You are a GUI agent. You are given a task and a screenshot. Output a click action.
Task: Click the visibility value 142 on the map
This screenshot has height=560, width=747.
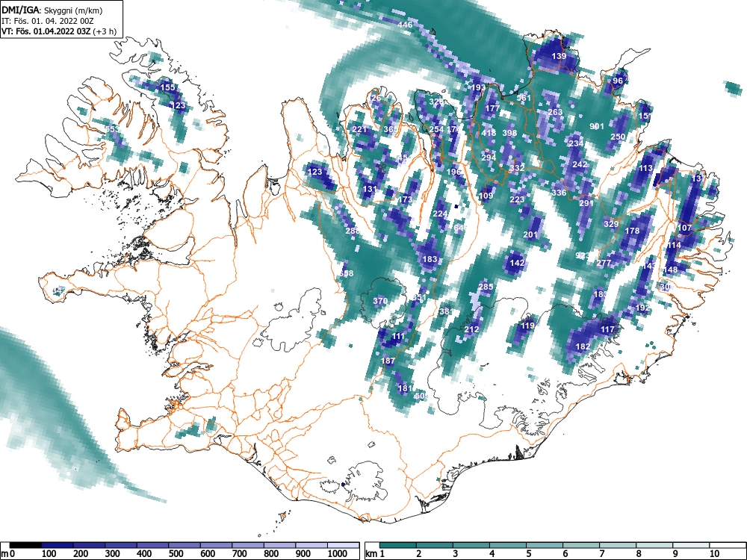[x=517, y=262]
